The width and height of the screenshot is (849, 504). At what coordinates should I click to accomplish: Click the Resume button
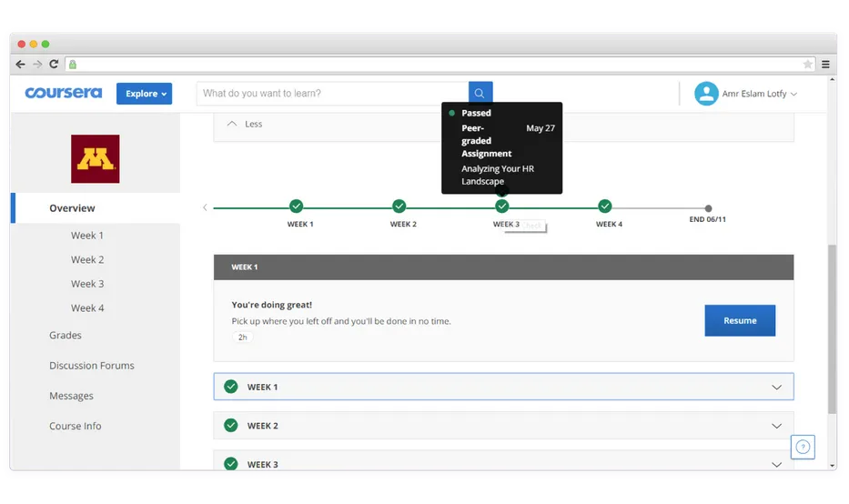(x=740, y=320)
